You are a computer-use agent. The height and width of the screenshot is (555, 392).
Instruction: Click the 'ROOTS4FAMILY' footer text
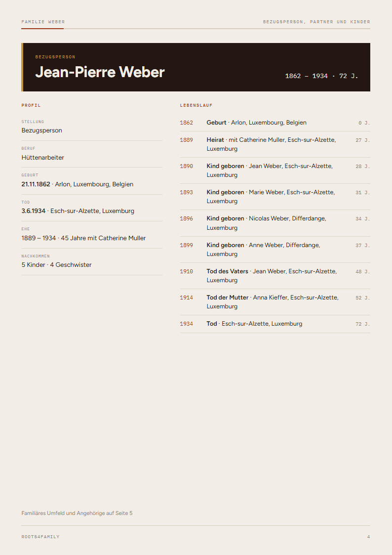pos(40,537)
